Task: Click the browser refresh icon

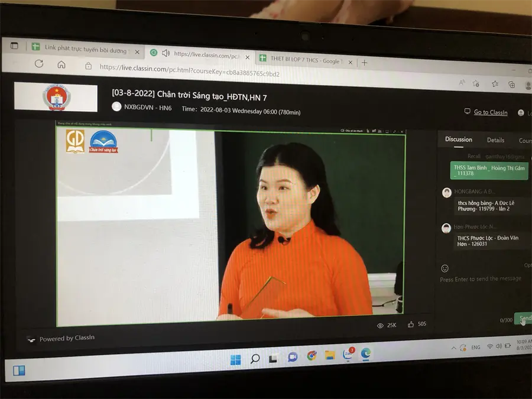Action: pos(39,63)
